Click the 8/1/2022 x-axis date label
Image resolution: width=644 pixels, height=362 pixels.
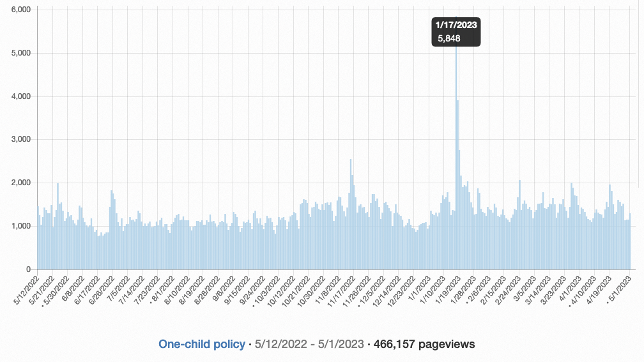pyautogui.click(x=162, y=288)
